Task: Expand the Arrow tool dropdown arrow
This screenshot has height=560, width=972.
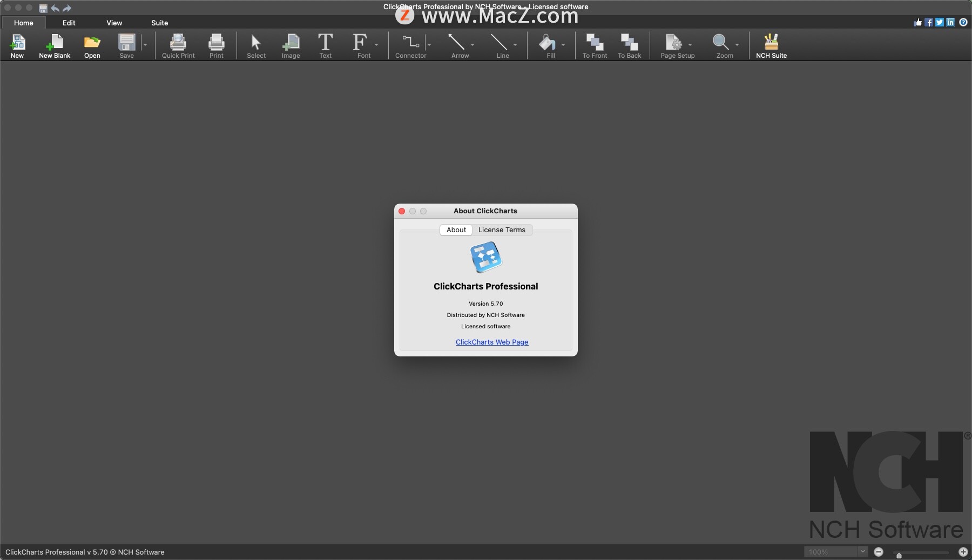Action: [x=473, y=44]
